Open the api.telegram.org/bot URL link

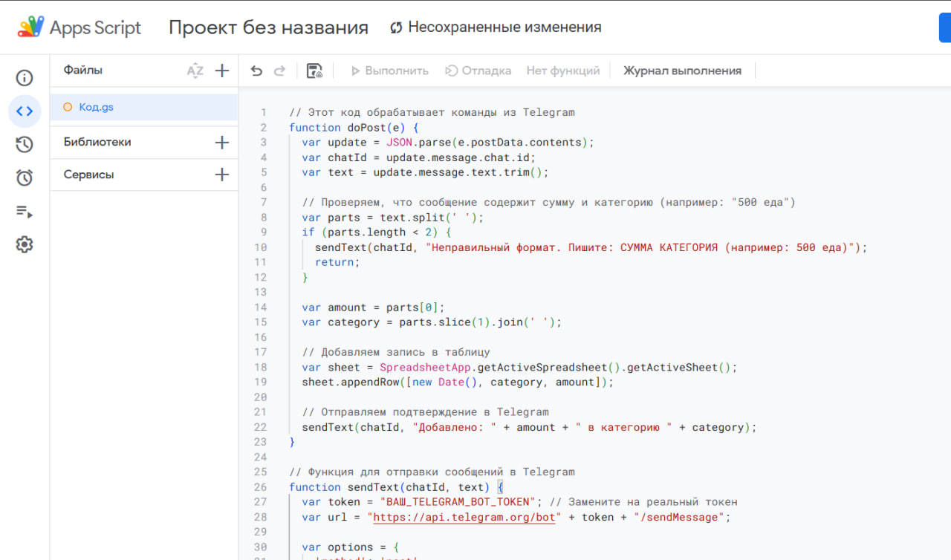tap(464, 517)
